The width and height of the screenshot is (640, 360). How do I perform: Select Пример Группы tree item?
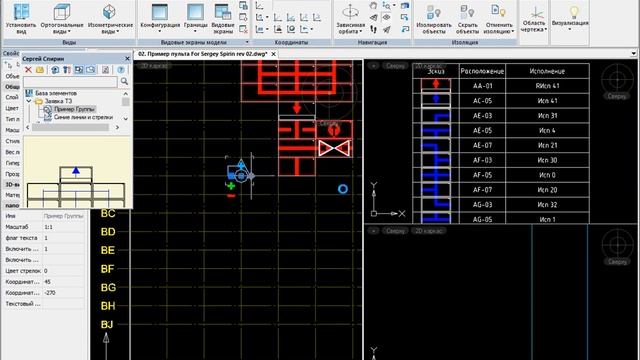click(74, 109)
